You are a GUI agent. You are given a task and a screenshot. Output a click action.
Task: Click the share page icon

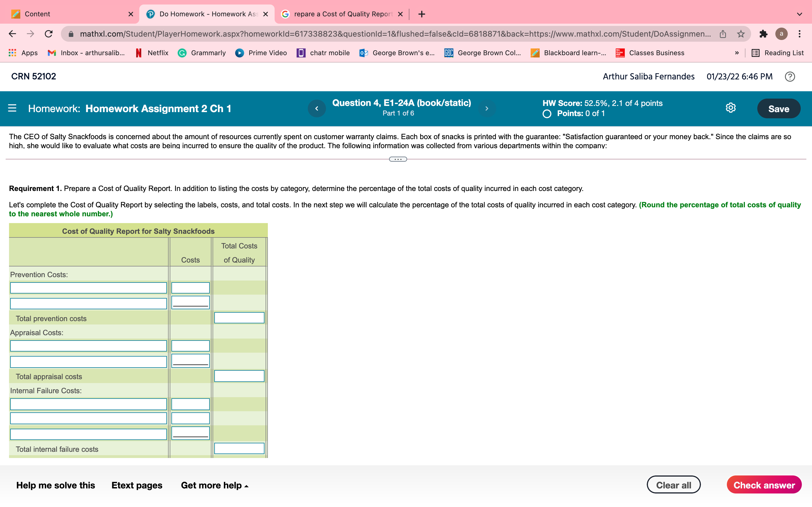[722, 34]
